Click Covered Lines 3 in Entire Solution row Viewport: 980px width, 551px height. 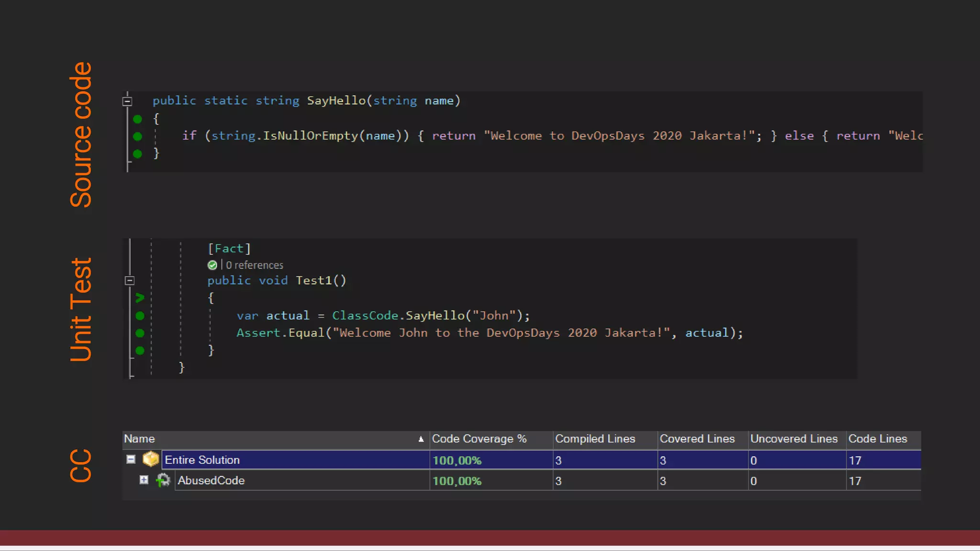point(663,461)
